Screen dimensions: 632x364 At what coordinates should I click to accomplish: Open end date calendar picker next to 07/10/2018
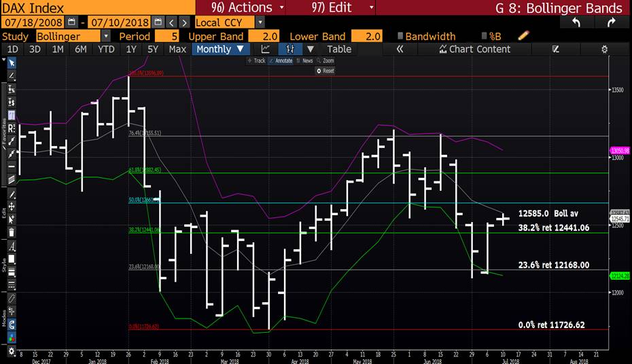[158, 22]
